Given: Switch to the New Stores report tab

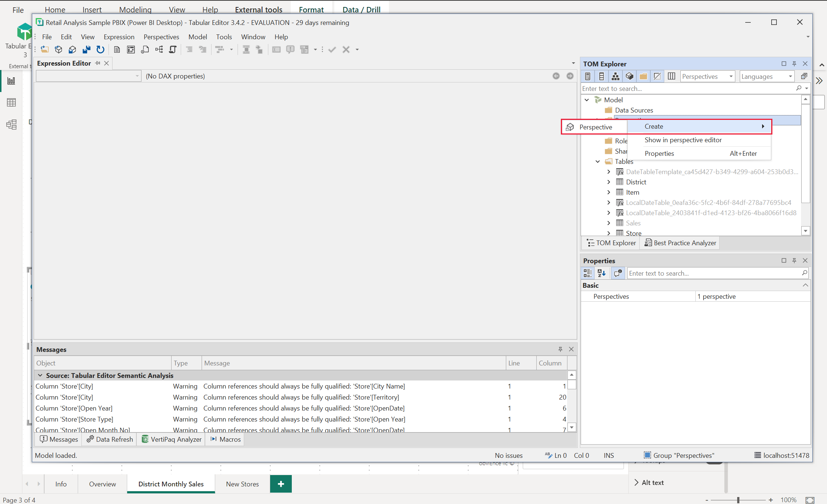Looking at the screenshot, I should [x=242, y=484].
